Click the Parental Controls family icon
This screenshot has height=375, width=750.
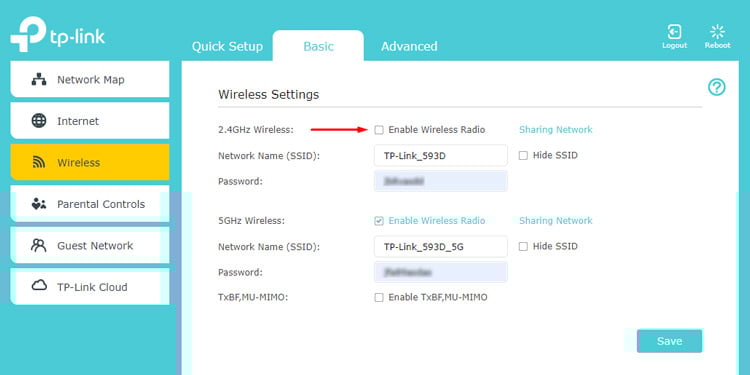click(x=39, y=204)
